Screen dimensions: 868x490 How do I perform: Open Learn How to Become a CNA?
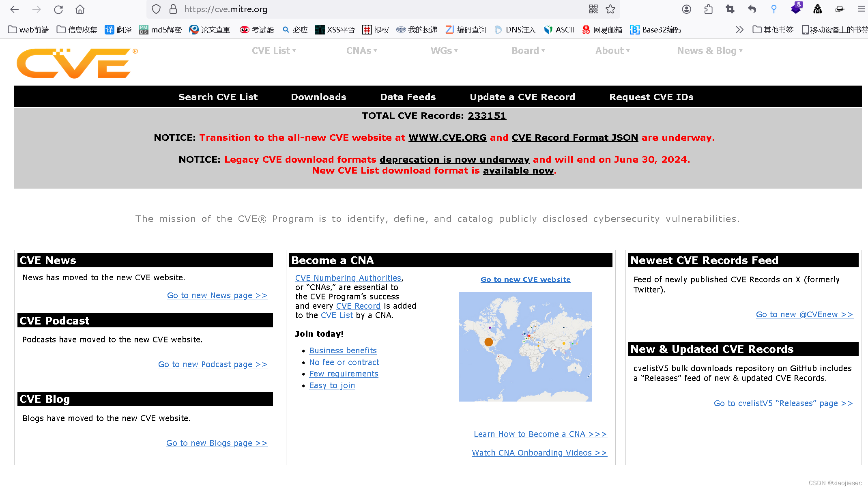coord(540,434)
